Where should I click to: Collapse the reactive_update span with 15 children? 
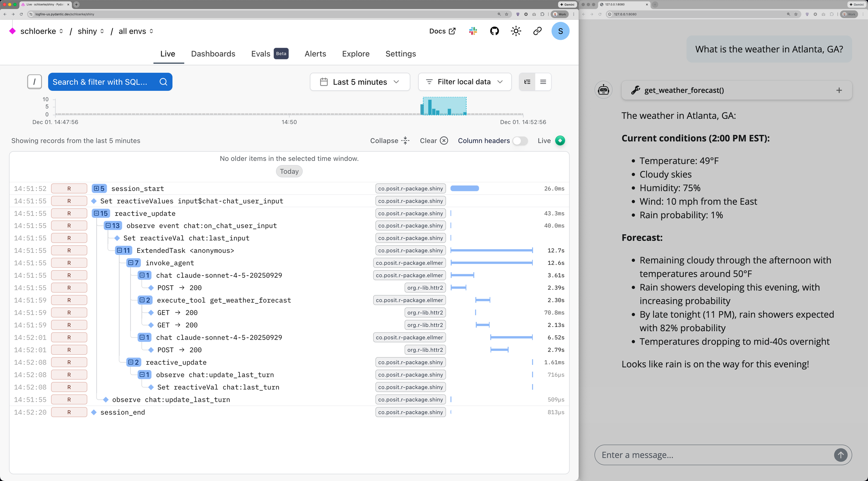point(101,213)
